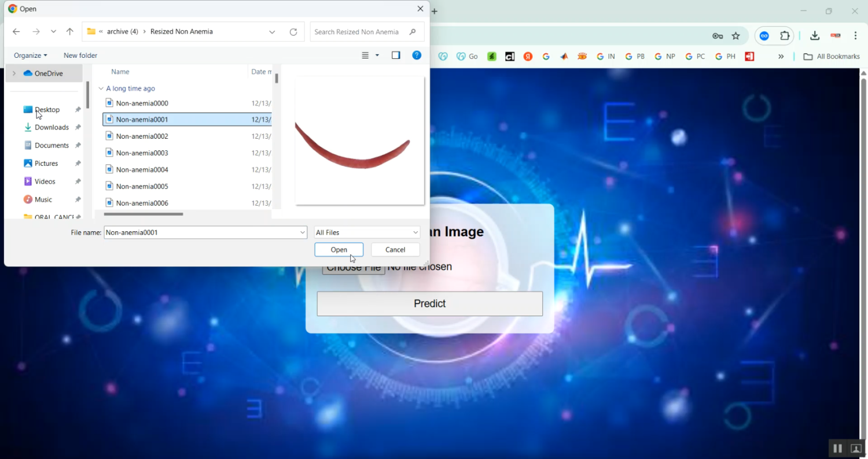Open the password manager key icon
868x459 pixels.
tap(718, 36)
